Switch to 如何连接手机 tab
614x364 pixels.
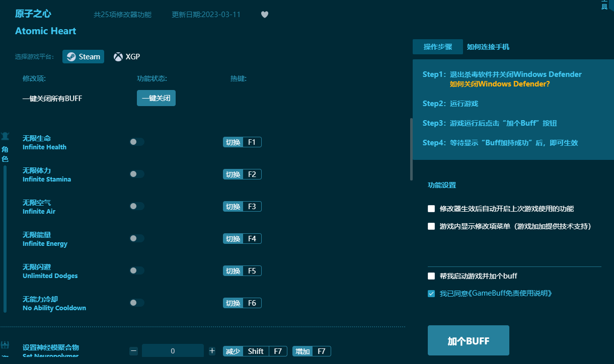pos(488,47)
